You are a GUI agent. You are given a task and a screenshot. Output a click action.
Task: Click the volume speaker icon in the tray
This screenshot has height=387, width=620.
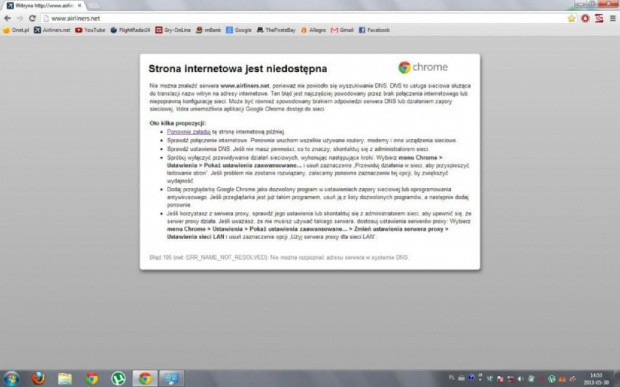click(520, 379)
